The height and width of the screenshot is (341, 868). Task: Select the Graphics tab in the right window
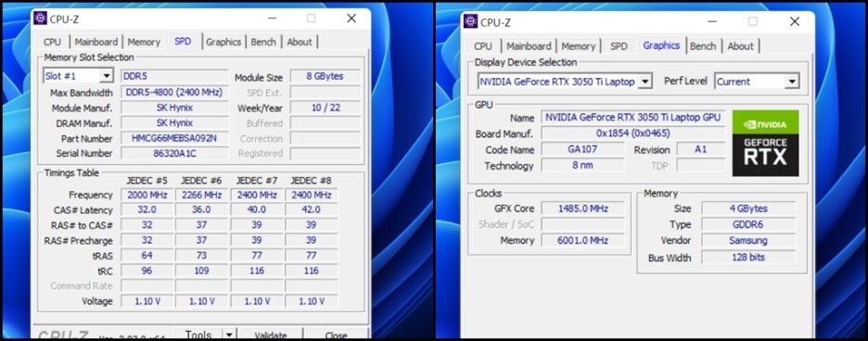click(x=661, y=45)
